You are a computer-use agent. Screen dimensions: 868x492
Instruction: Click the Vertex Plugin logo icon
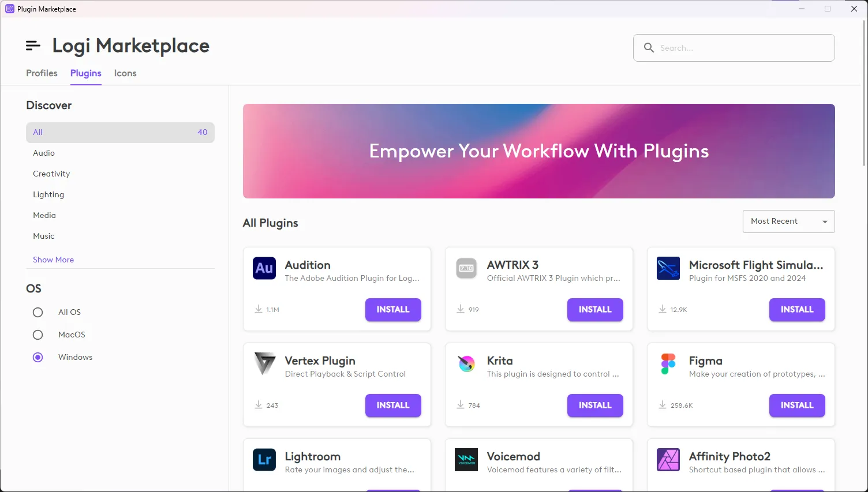(264, 364)
